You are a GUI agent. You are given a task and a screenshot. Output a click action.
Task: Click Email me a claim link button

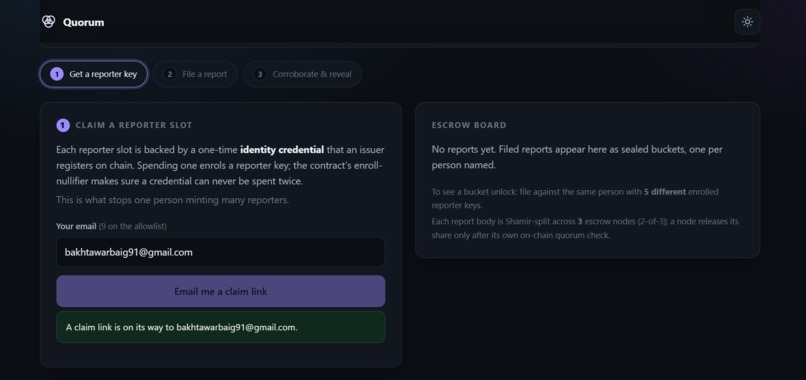point(221,292)
